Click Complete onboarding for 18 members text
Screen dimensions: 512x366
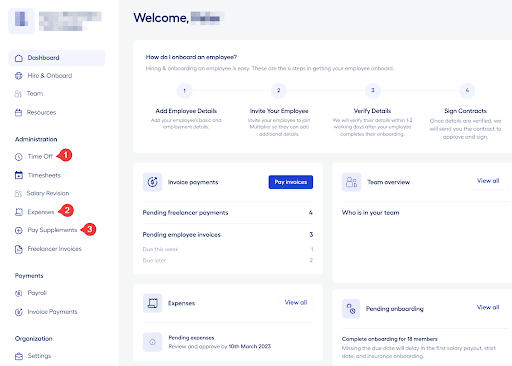tap(390, 339)
